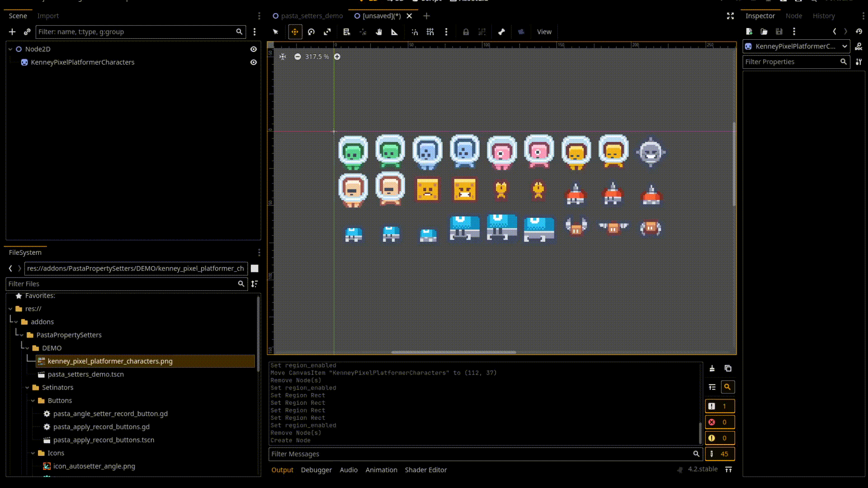Viewport: 868px width, 488px height.
Task: Activate the Pan mode hand tool
Action: pyautogui.click(x=379, y=32)
